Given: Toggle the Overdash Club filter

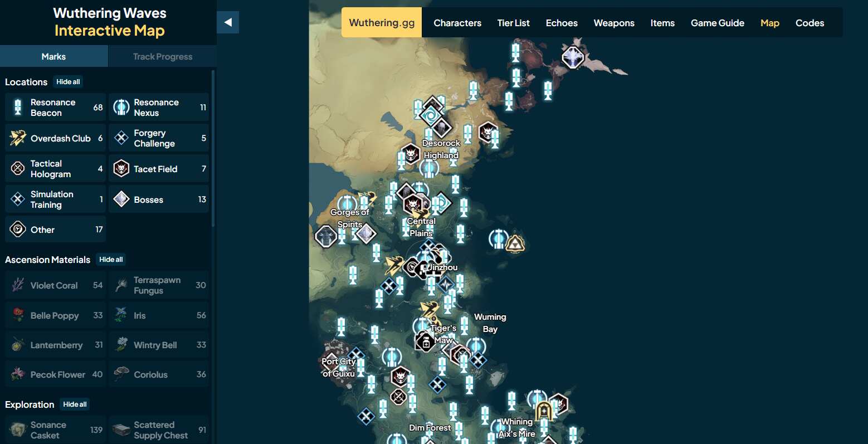Looking at the screenshot, I should tap(55, 138).
